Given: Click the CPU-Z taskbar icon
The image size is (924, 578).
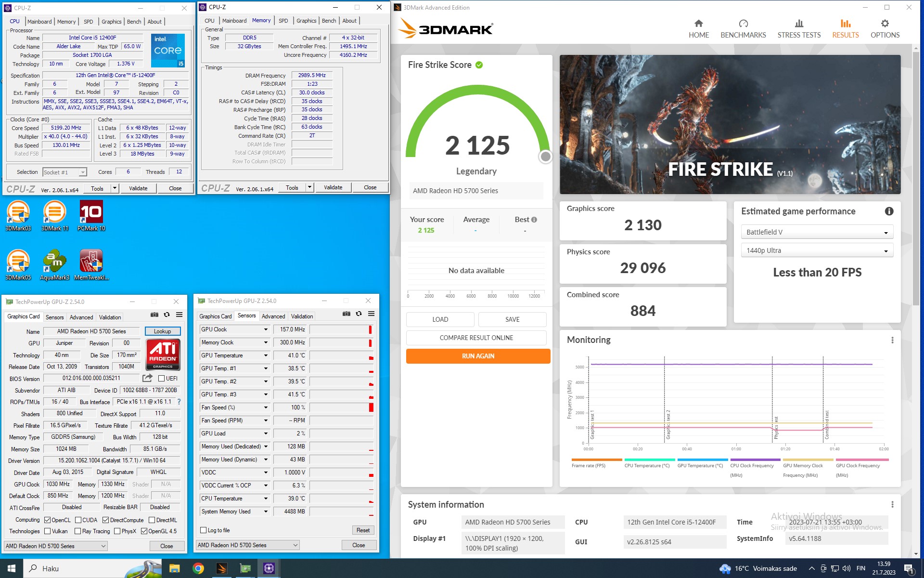Looking at the screenshot, I should (269, 568).
